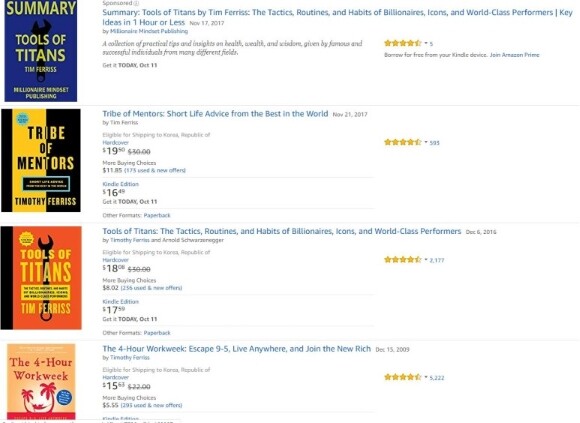The image size is (580, 423).
Task: Click Tribe of Mentors star rating icon
Action: [x=402, y=142]
